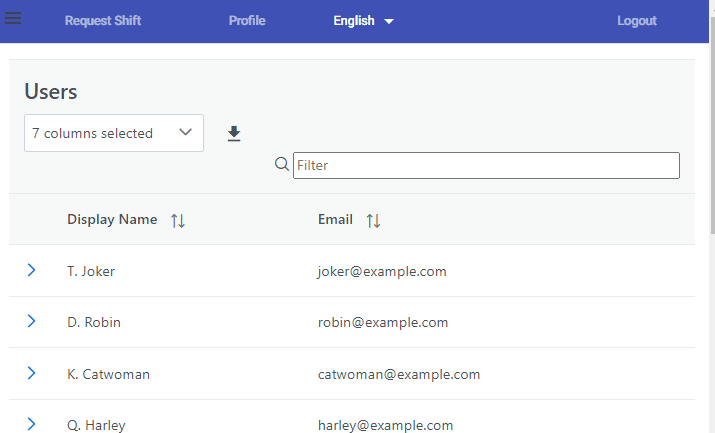The width and height of the screenshot is (715, 433).
Task: Expand the D. Robin row
Action: pos(31,321)
